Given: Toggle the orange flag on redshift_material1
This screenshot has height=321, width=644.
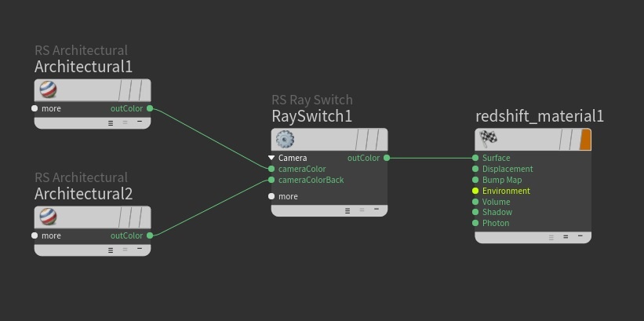Looking at the screenshot, I should [x=585, y=139].
